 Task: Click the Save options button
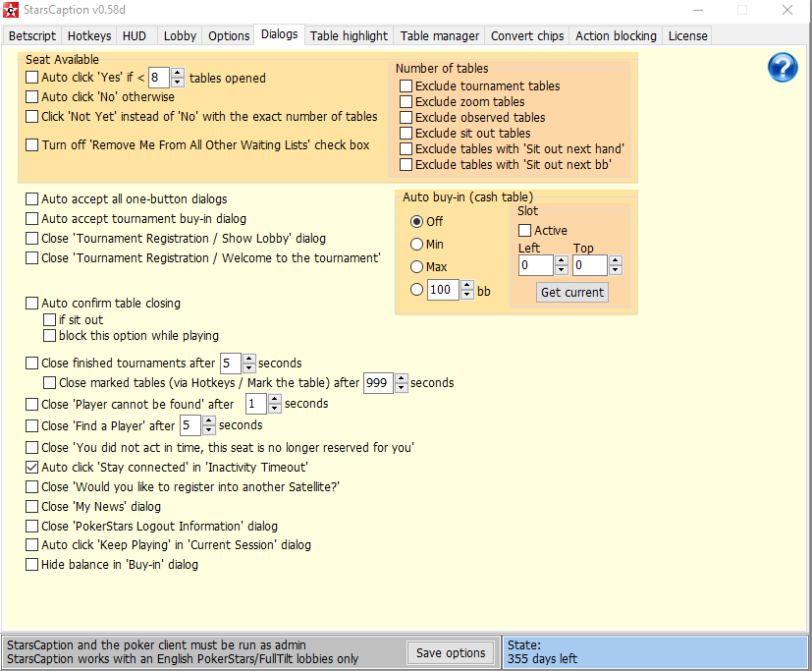click(x=451, y=653)
